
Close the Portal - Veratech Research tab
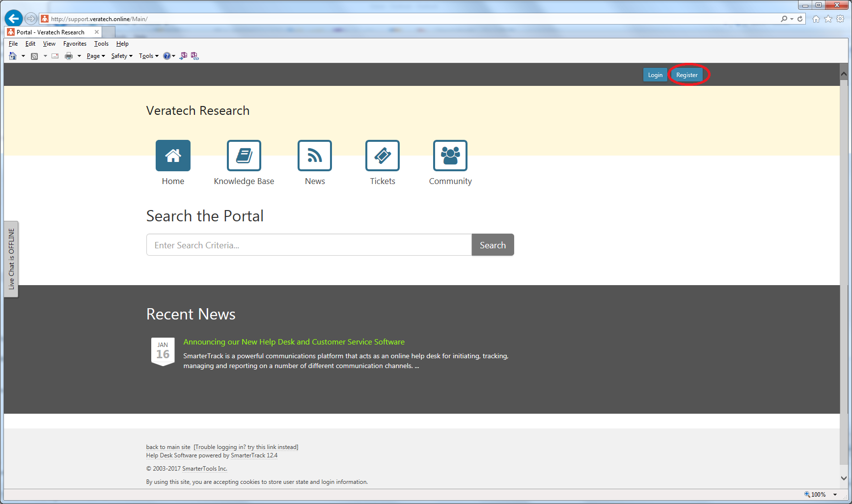pyautogui.click(x=97, y=32)
